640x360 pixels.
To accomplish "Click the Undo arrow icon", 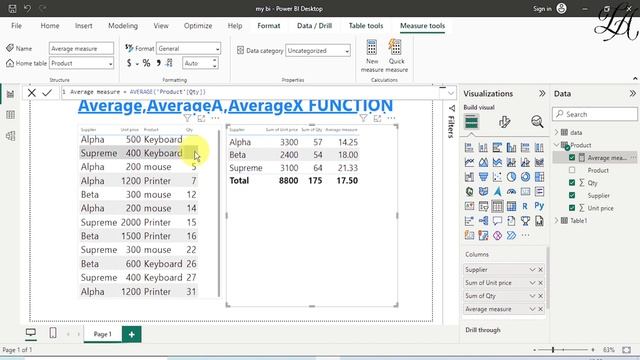I will coord(27,9).
